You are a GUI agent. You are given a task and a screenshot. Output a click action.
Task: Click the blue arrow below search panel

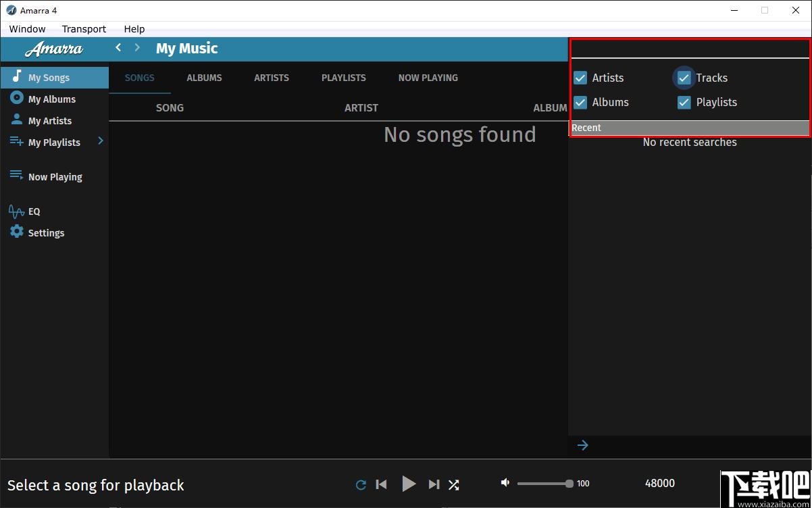(x=583, y=444)
